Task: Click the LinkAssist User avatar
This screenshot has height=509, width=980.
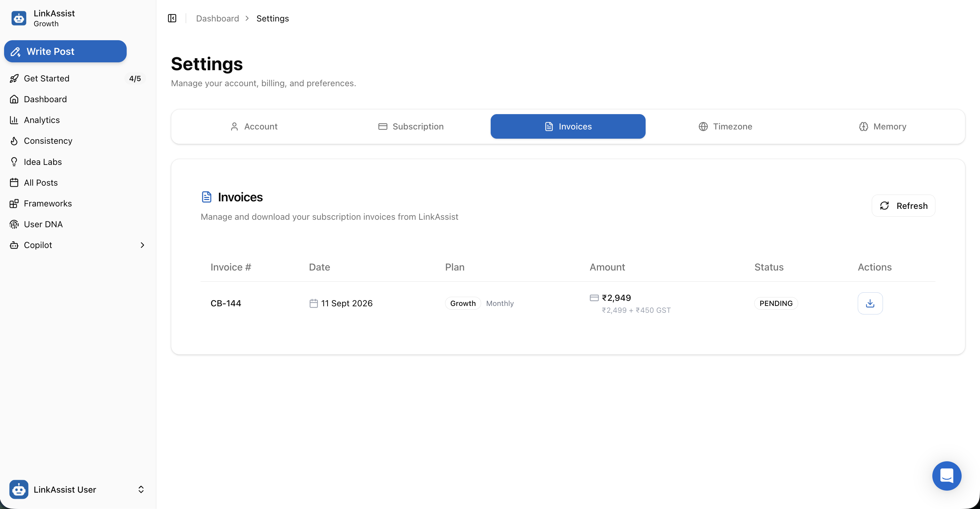Action: pyautogui.click(x=19, y=490)
